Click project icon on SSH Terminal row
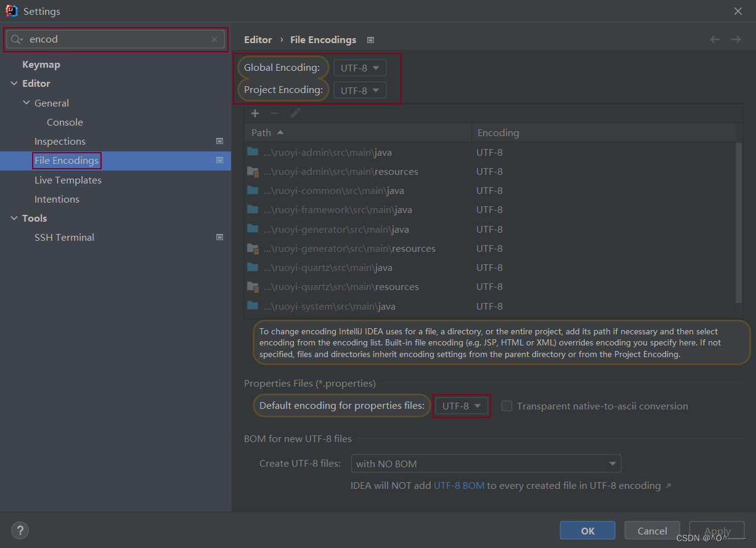The image size is (756, 548). [219, 237]
